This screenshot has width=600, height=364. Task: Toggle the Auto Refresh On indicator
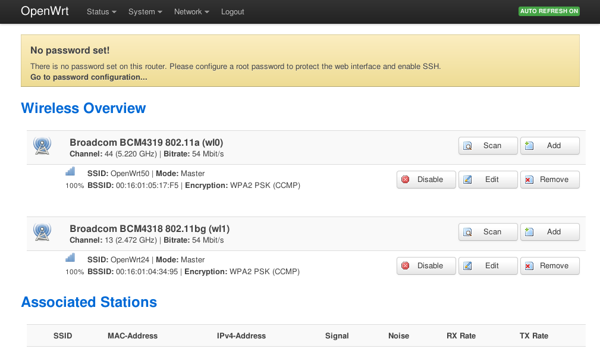[549, 11]
